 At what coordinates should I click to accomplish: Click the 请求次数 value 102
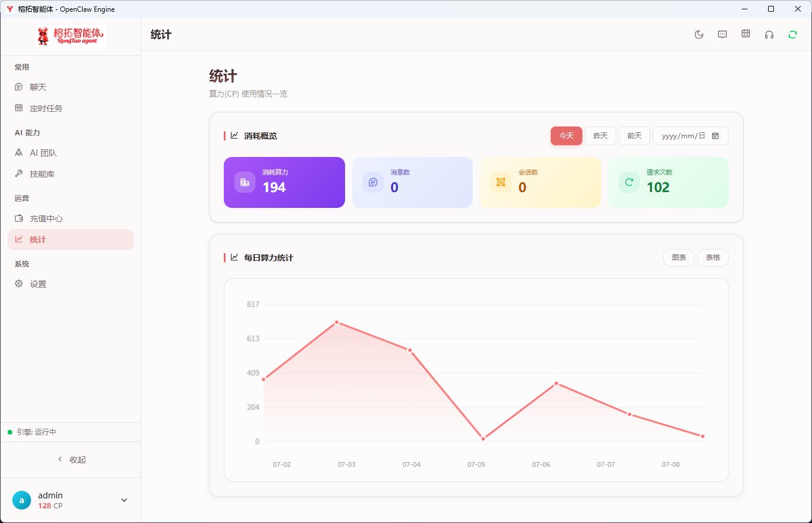(658, 187)
